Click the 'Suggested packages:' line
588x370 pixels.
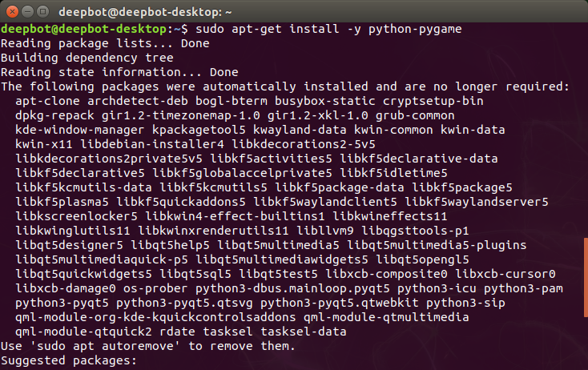[69, 360]
